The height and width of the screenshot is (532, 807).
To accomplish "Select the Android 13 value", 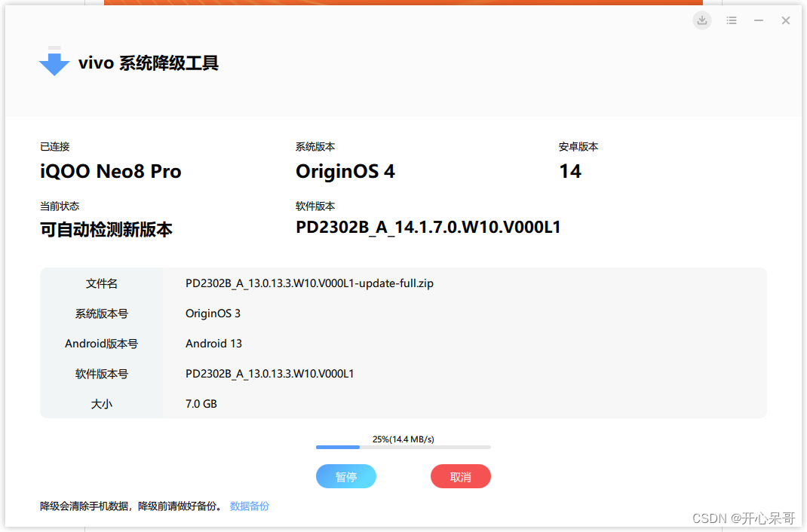I will (213, 344).
